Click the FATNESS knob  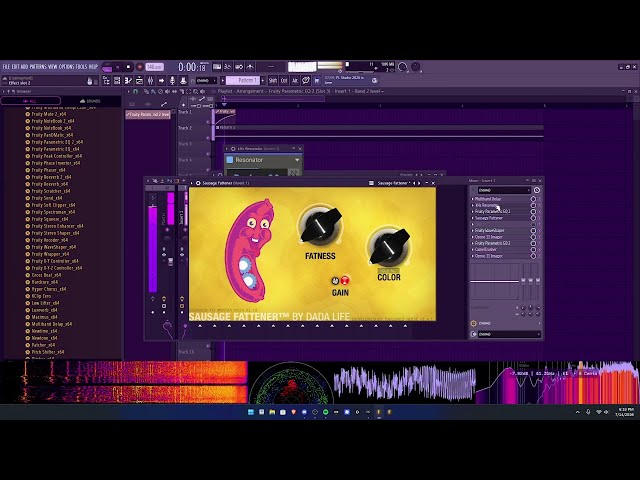point(320,226)
